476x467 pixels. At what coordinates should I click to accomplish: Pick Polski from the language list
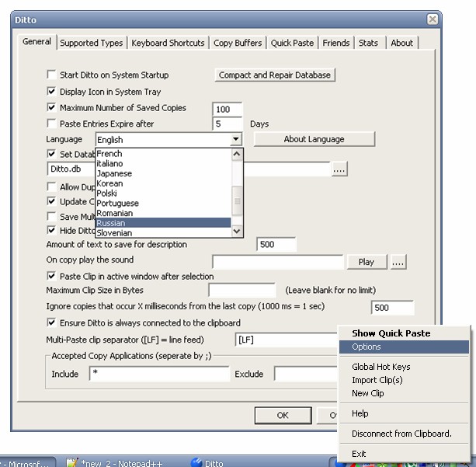tap(163, 193)
